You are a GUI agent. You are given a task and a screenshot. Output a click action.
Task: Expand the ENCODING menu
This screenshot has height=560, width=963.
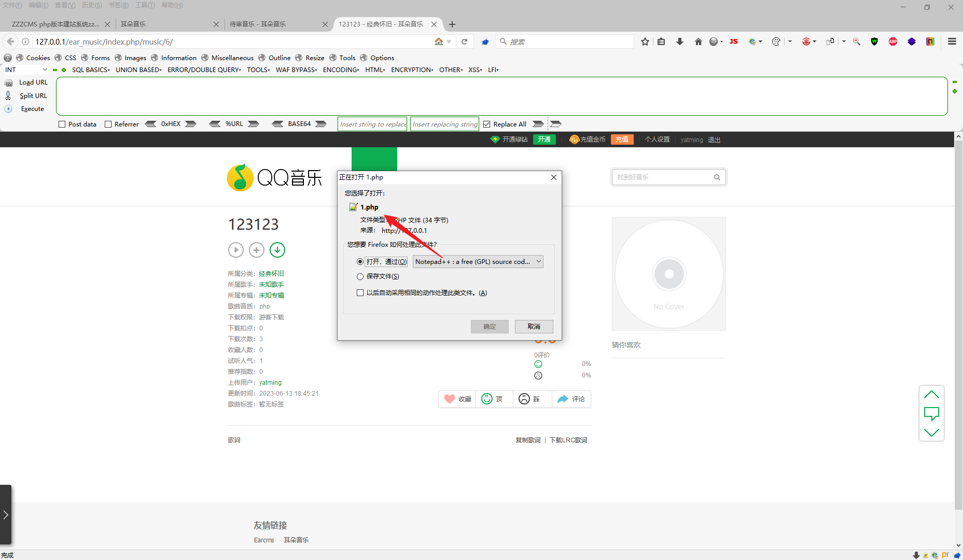(x=341, y=70)
